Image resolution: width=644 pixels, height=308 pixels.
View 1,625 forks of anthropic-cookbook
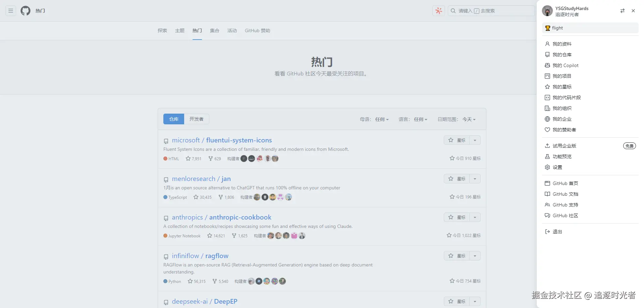click(240, 236)
